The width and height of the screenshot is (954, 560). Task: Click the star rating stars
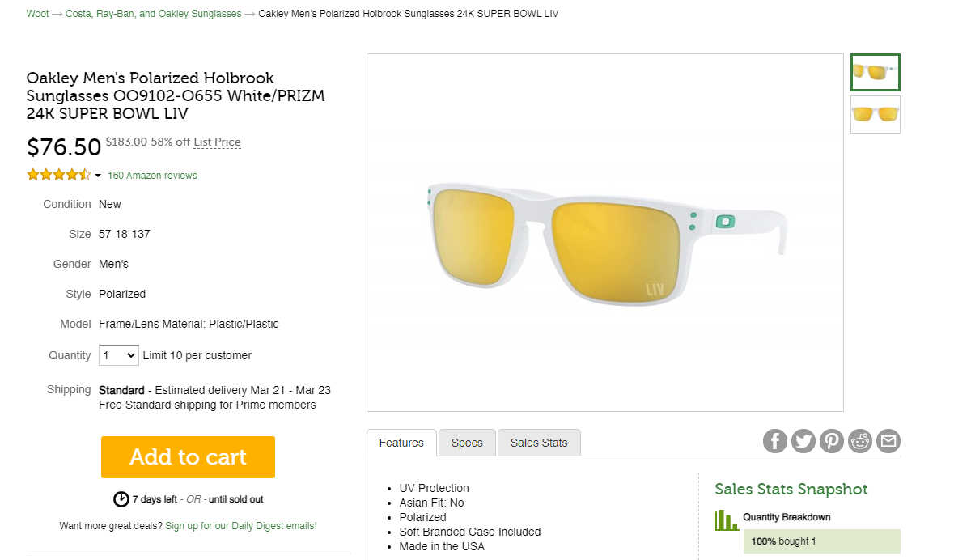tap(57, 174)
